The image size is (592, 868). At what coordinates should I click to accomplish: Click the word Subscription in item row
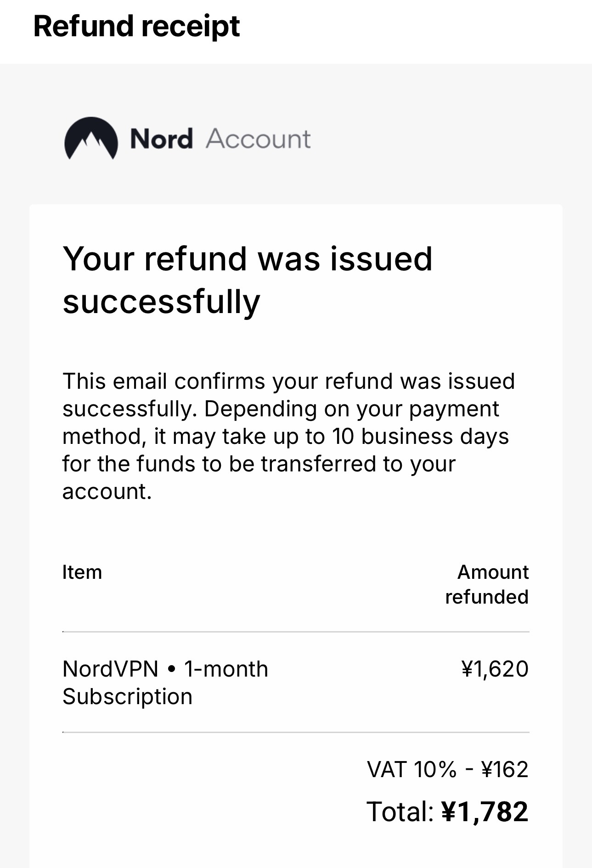coord(127,697)
